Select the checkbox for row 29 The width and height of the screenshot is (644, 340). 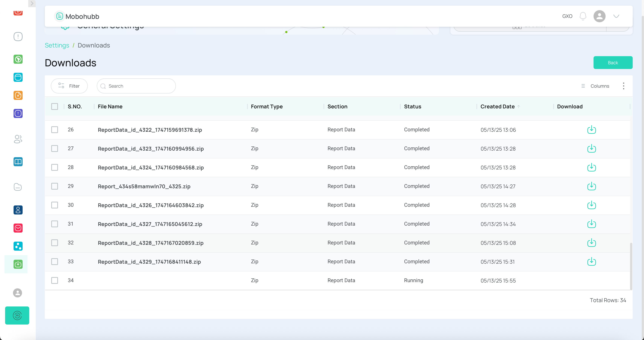[x=54, y=186]
